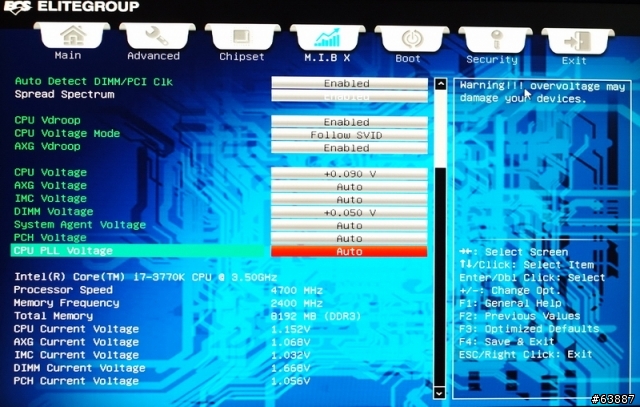Viewport: 640px width, 407px height.
Task: Select the PCH Voltage label
Action: pos(50,238)
